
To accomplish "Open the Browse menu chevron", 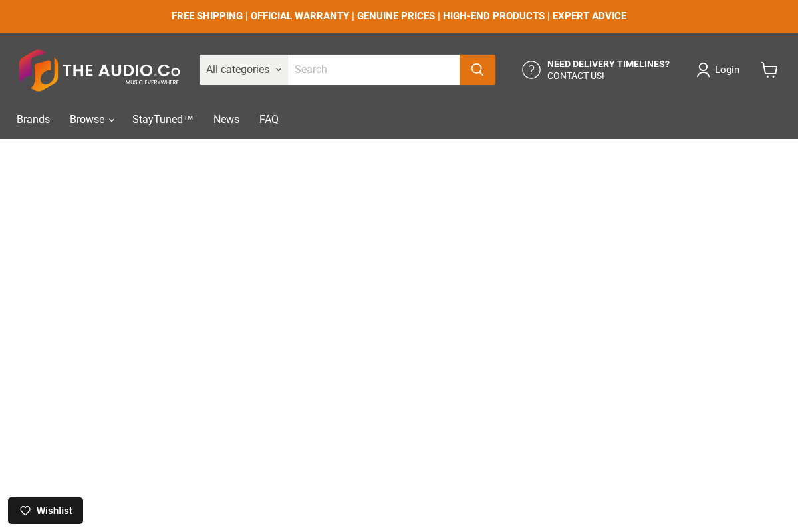I will pos(111,120).
